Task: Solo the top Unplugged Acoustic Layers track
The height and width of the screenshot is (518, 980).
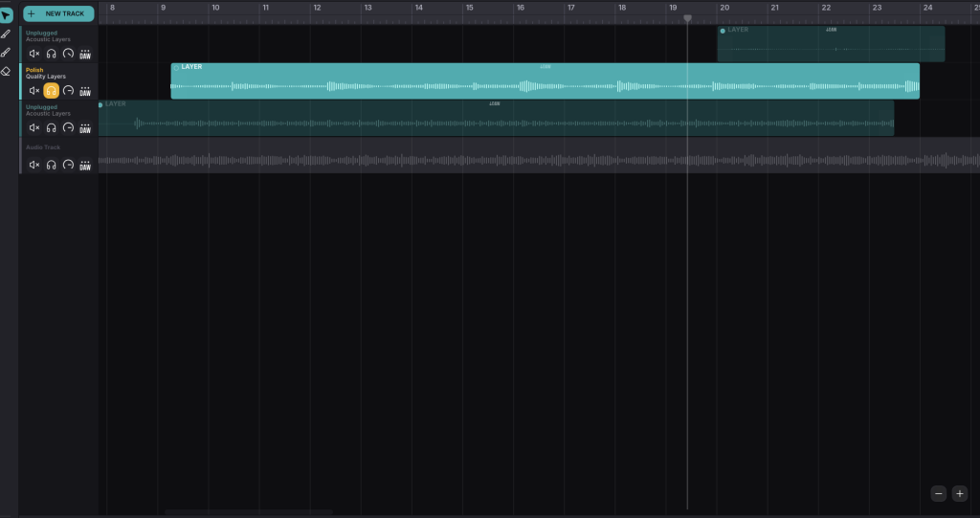Action: (52, 54)
